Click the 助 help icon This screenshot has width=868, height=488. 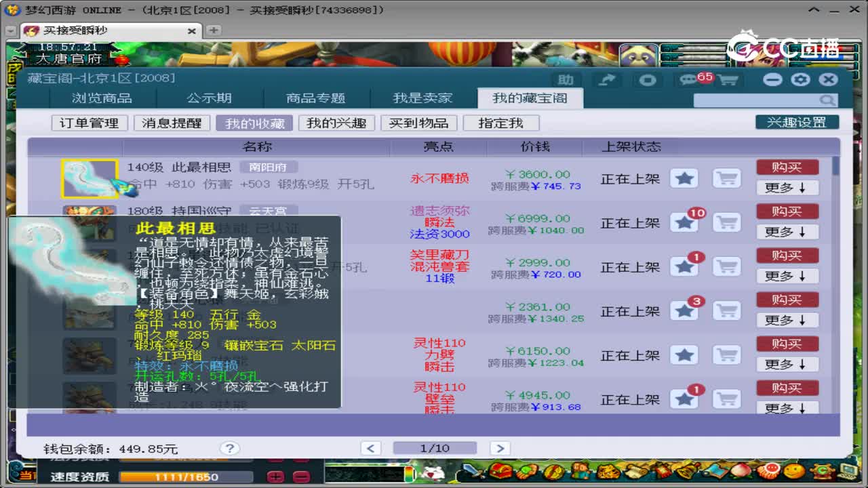coord(566,80)
